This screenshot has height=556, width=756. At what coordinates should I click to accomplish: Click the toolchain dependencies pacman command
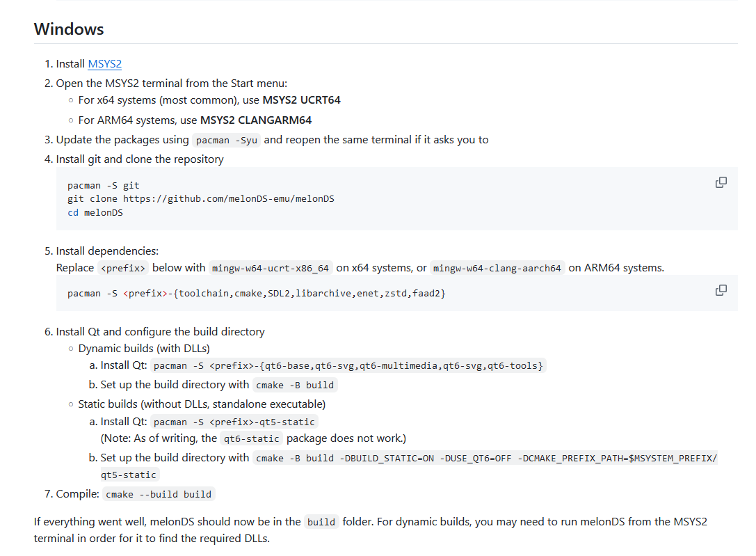pos(256,294)
